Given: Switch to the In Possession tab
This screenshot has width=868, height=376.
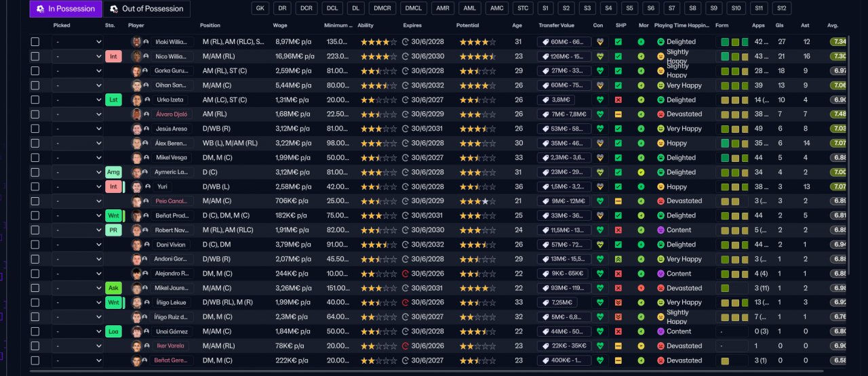Looking at the screenshot, I should pyautogui.click(x=66, y=9).
